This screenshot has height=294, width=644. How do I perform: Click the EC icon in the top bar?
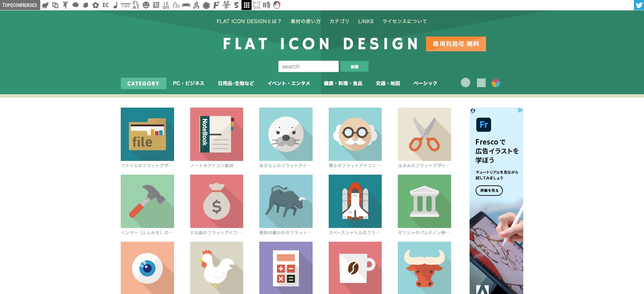[x=106, y=5]
